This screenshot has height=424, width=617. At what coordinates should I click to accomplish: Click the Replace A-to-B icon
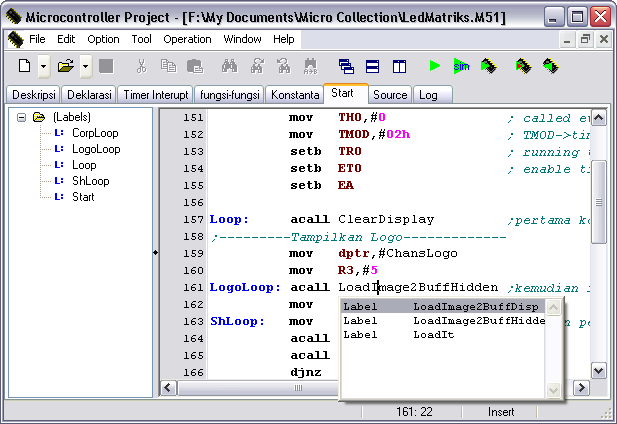click(310, 66)
